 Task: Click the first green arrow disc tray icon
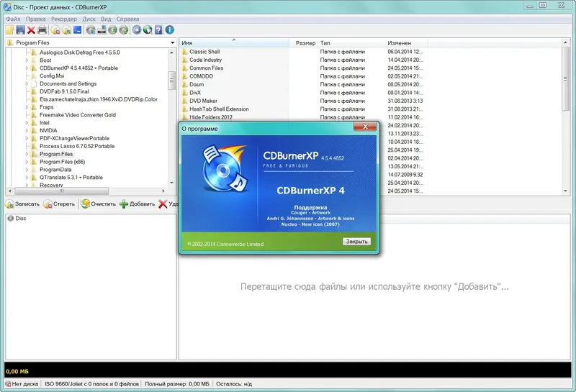[112, 30]
